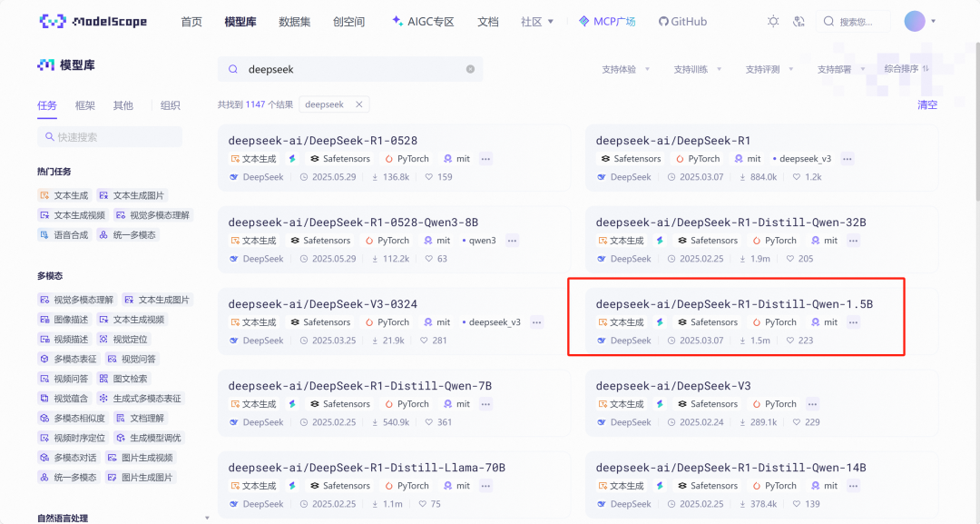Select the 文档理解 task filter
980x524 pixels.
click(x=140, y=419)
